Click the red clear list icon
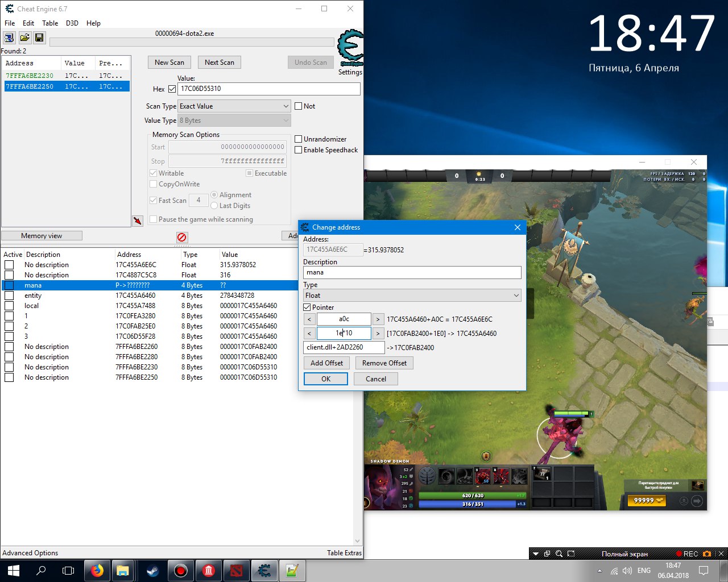The width and height of the screenshot is (728, 582). pyautogui.click(x=181, y=237)
